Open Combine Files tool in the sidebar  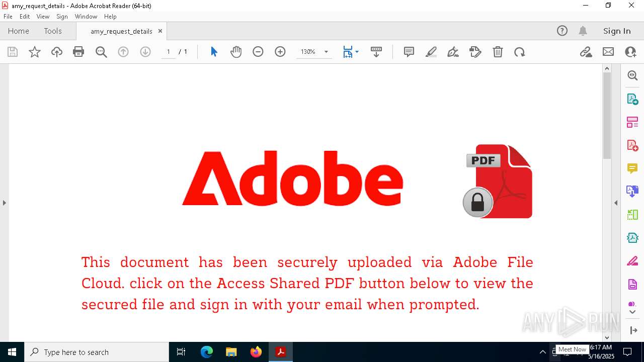point(632,191)
